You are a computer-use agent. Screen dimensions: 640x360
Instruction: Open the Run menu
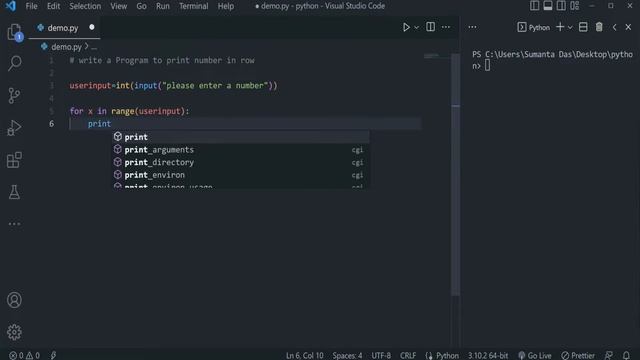(162, 6)
